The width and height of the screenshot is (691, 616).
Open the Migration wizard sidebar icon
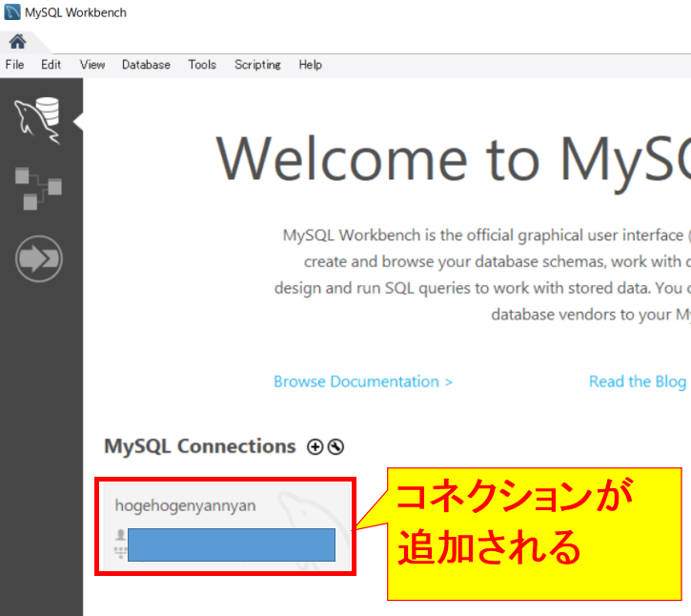pyautogui.click(x=38, y=257)
